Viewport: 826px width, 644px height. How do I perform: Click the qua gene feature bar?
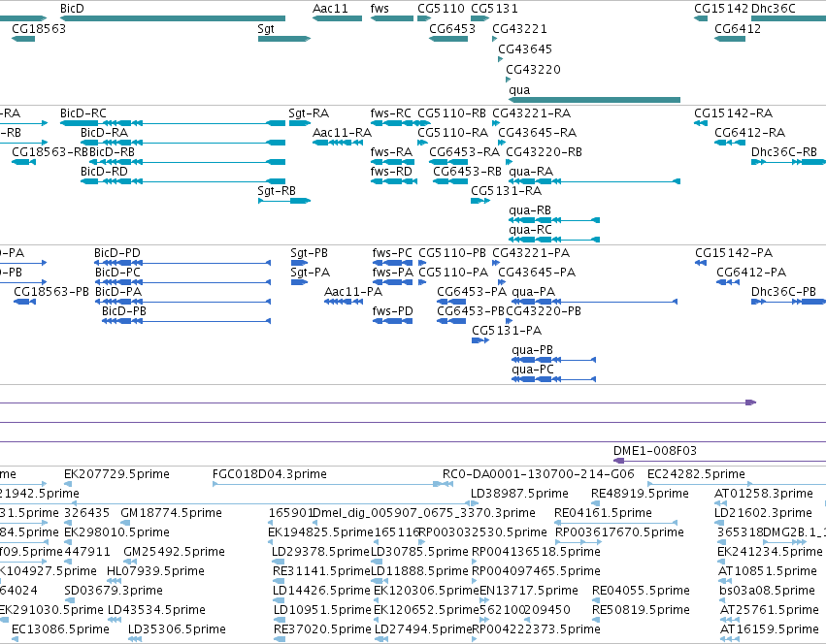click(x=594, y=100)
